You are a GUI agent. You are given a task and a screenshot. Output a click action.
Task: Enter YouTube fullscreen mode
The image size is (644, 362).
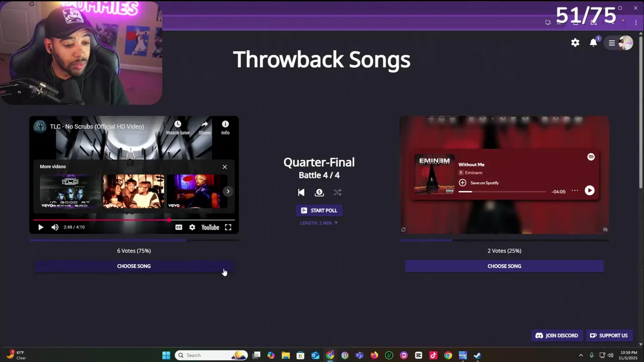click(228, 227)
